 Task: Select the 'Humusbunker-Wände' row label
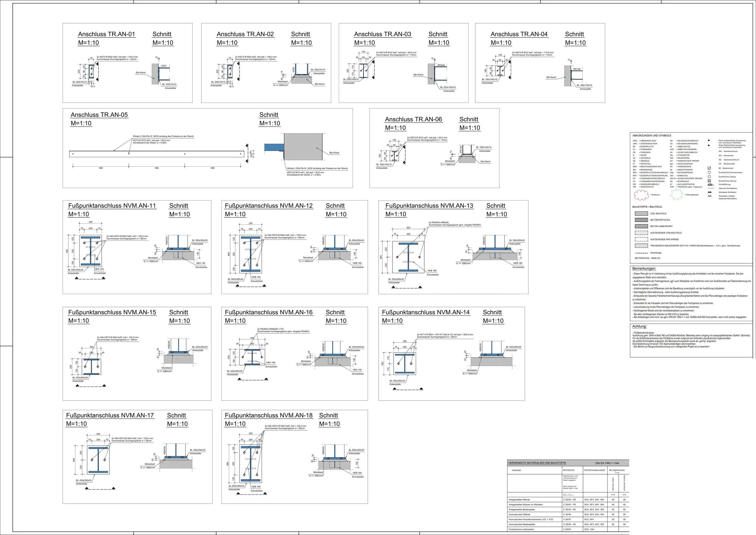(520, 514)
